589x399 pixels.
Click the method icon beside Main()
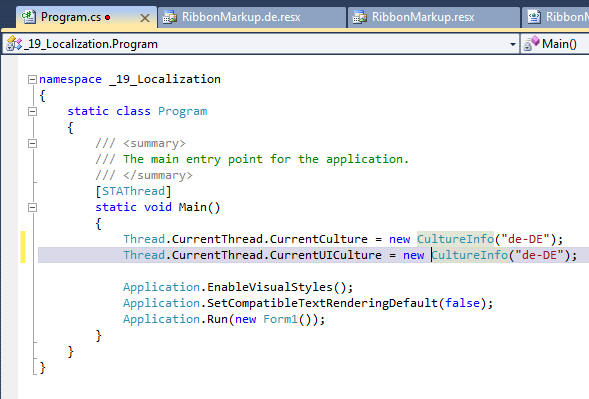tap(532, 44)
